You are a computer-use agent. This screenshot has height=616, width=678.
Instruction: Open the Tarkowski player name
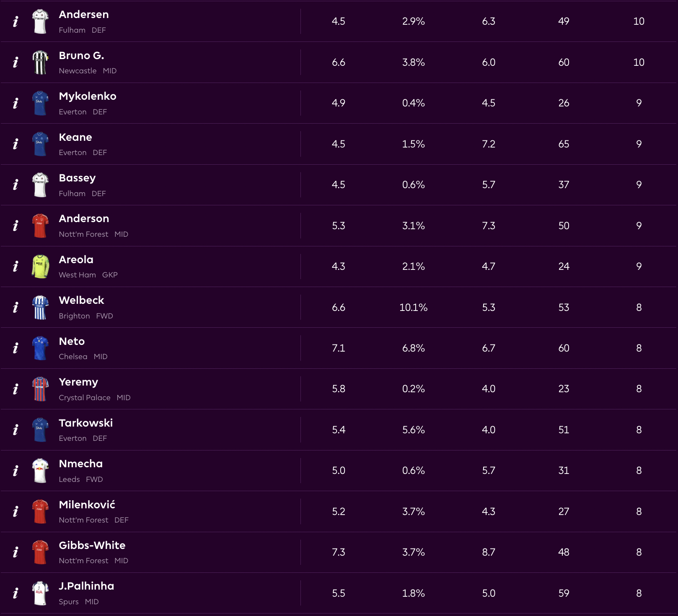tap(85, 423)
